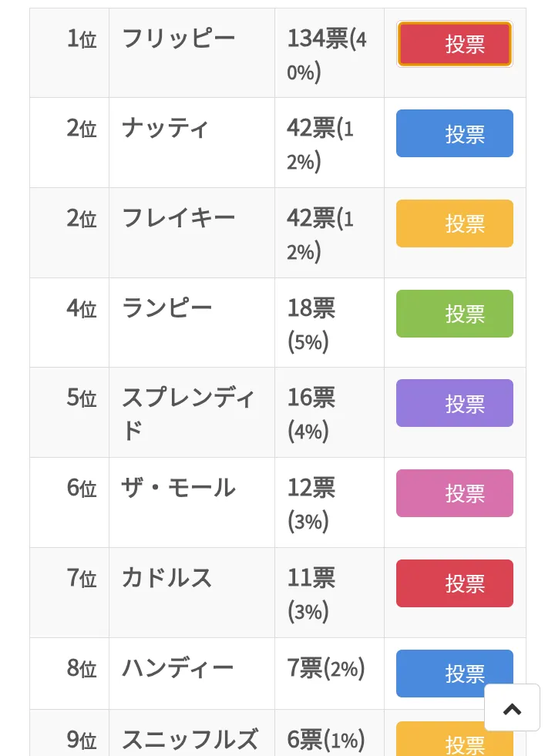The image size is (555, 756).
Task: Vote for ザ・モール with pink 投票 button
Action: click(x=454, y=493)
